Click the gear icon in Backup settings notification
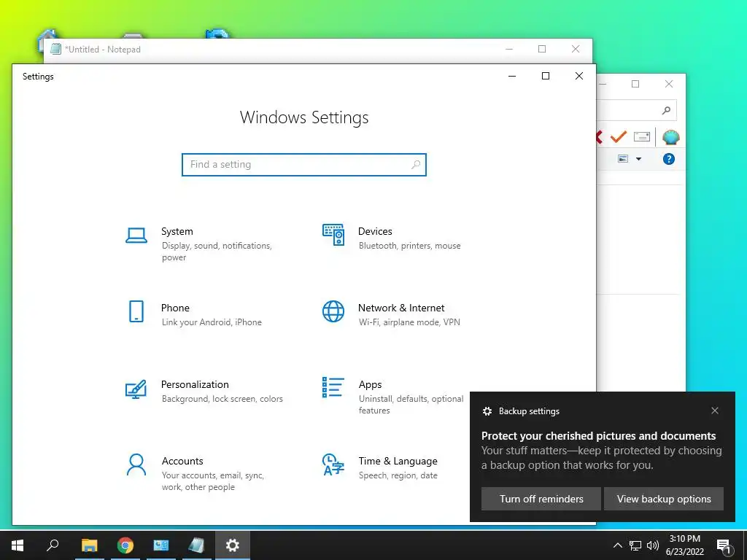 (x=487, y=411)
